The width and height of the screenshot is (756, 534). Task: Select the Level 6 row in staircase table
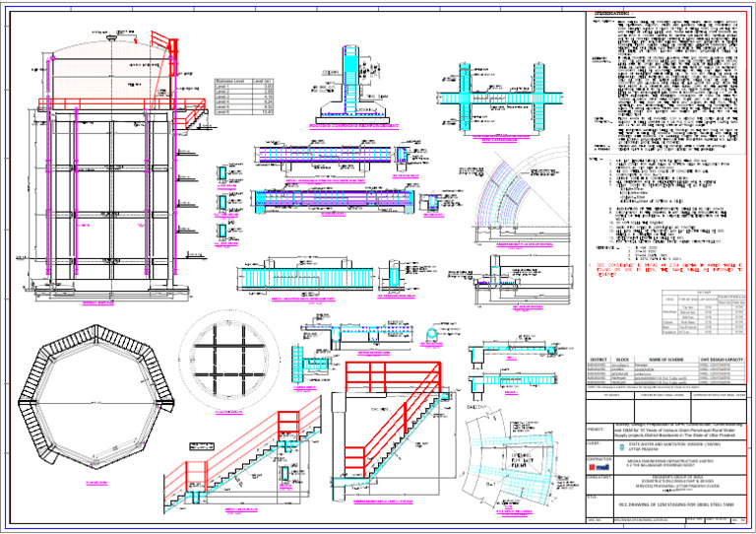click(244, 112)
